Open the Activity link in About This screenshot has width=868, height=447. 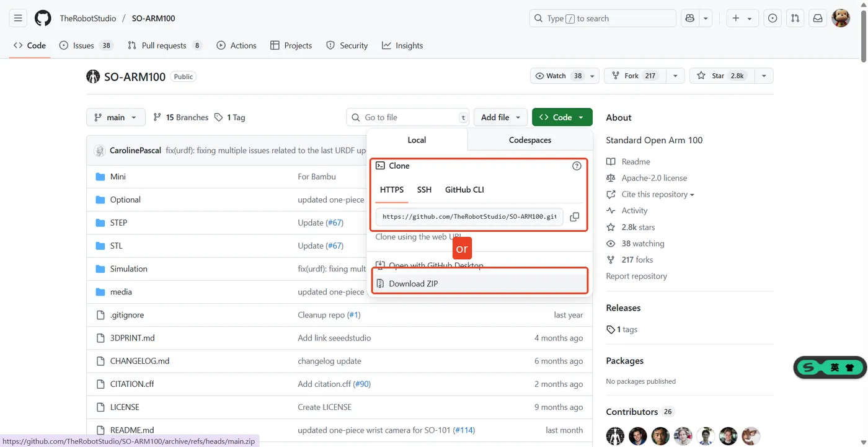tap(627, 211)
